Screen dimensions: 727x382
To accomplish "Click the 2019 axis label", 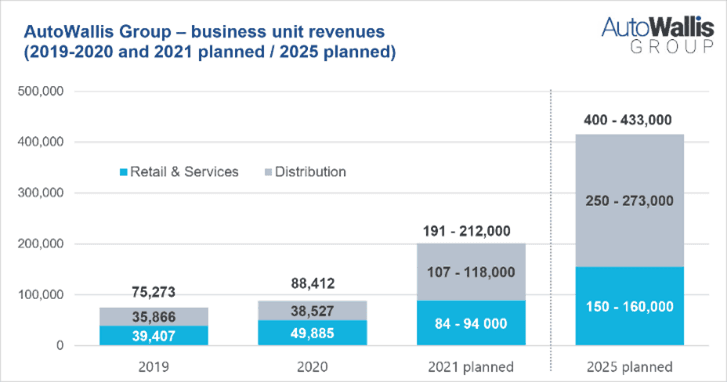I will 153,367.
